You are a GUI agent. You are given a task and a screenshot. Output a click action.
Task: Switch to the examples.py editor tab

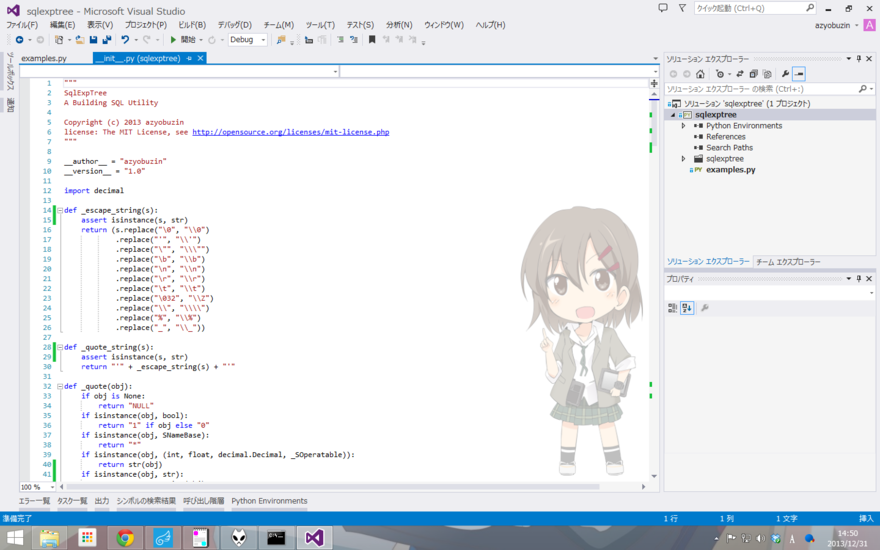coord(44,58)
